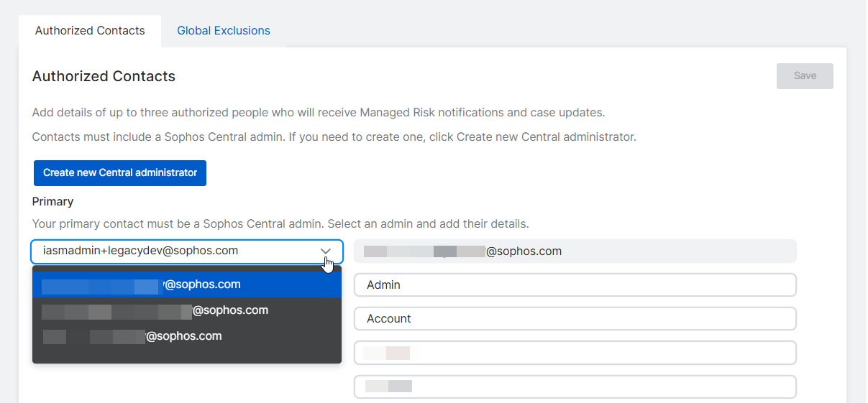The image size is (868, 403).
Task: Click the empty dark area under the dropdown options
Action: [x=187, y=355]
